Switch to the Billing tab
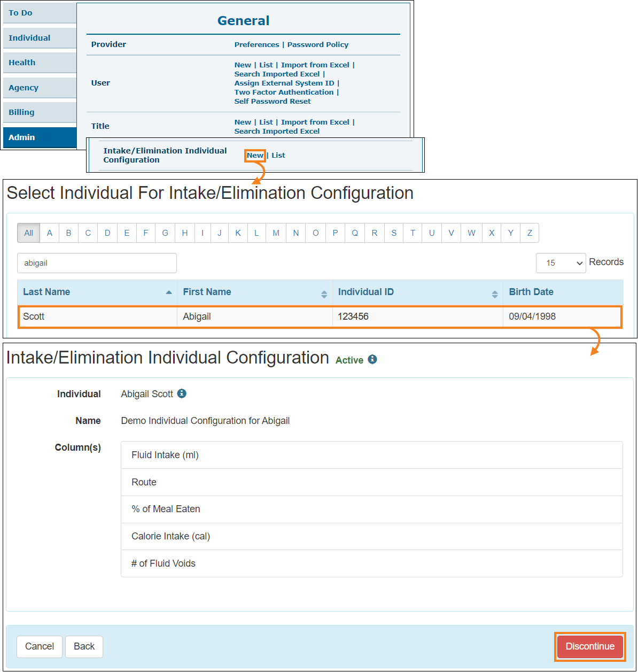Image resolution: width=638 pixels, height=672 pixels. click(x=40, y=112)
